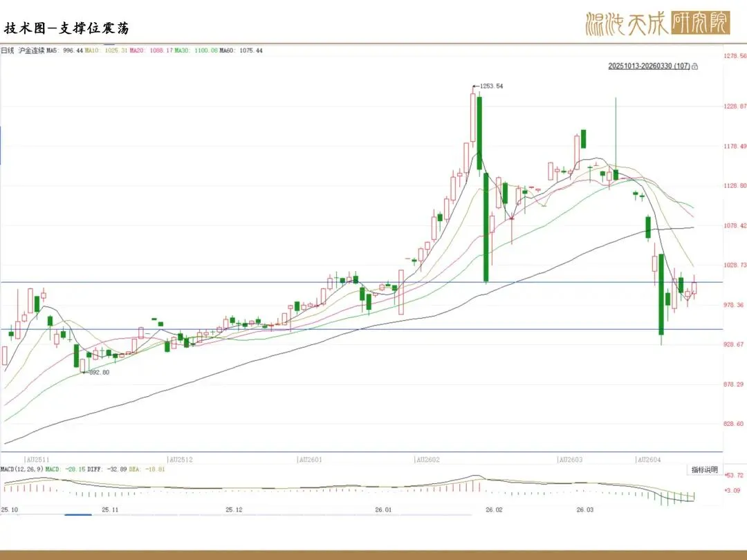Click the 25.10 date axis label
The width and height of the screenshot is (747, 560).
10,510
